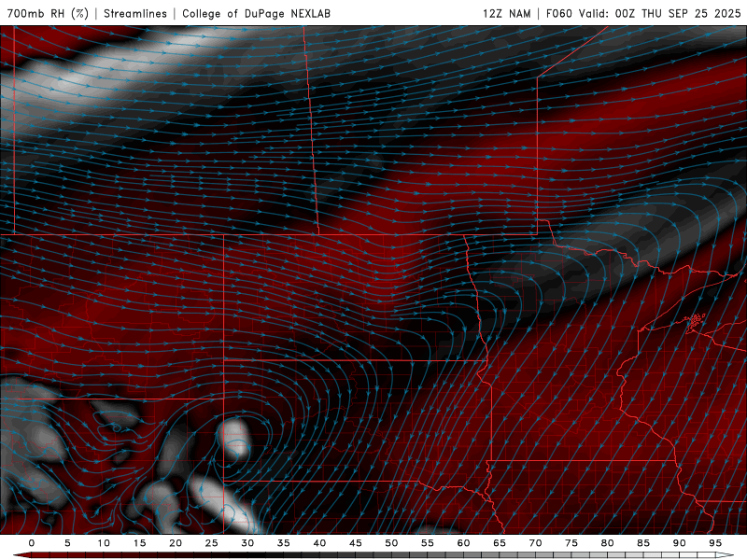
Task: Click the colorbar label "90"
Action: click(x=679, y=543)
